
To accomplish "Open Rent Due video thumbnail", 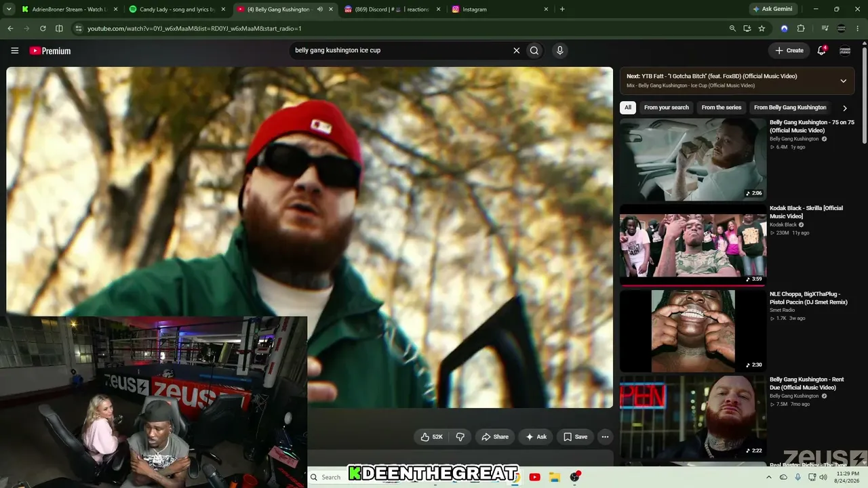I will coord(692,417).
